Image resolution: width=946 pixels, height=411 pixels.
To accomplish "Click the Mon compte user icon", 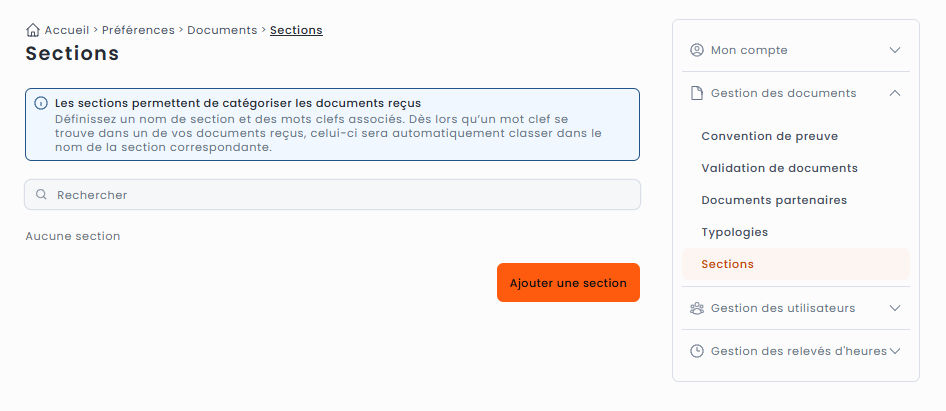I will (x=697, y=50).
